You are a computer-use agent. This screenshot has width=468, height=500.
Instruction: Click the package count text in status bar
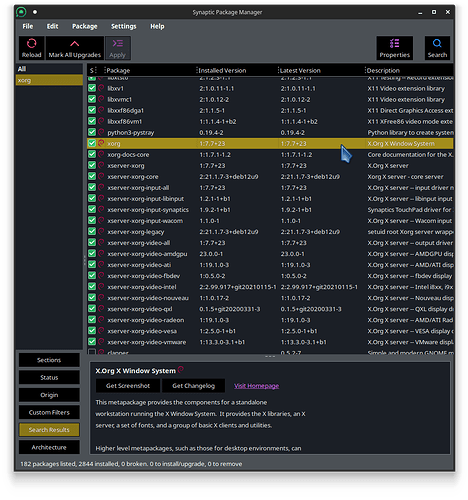131,464
